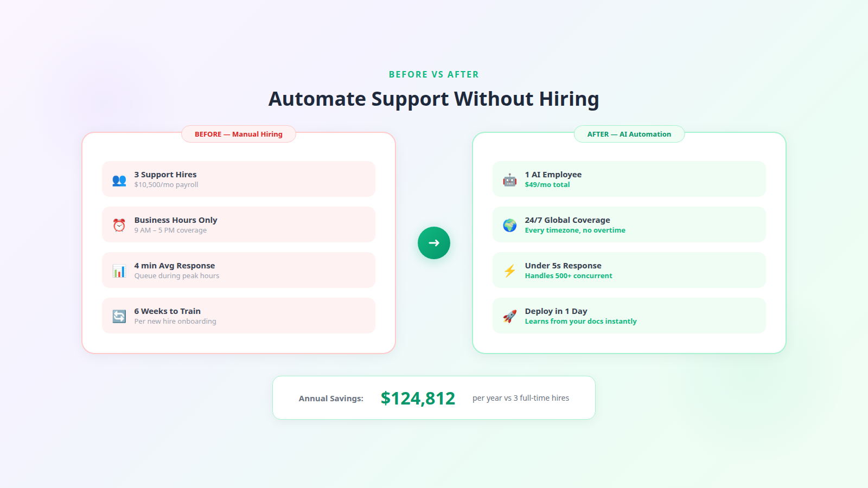868x488 pixels.
Task: Select the BEFORE — Manual Hiring badge
Action: [x=239, y=134]
